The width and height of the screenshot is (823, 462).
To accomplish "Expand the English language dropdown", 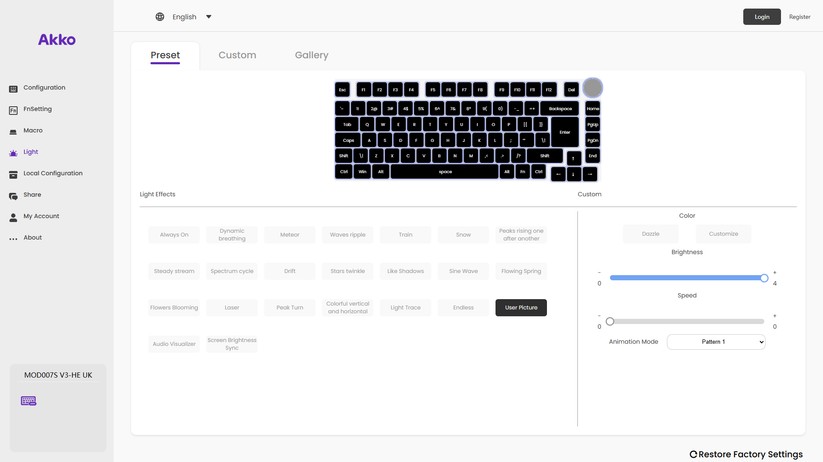I will point(208,17).
